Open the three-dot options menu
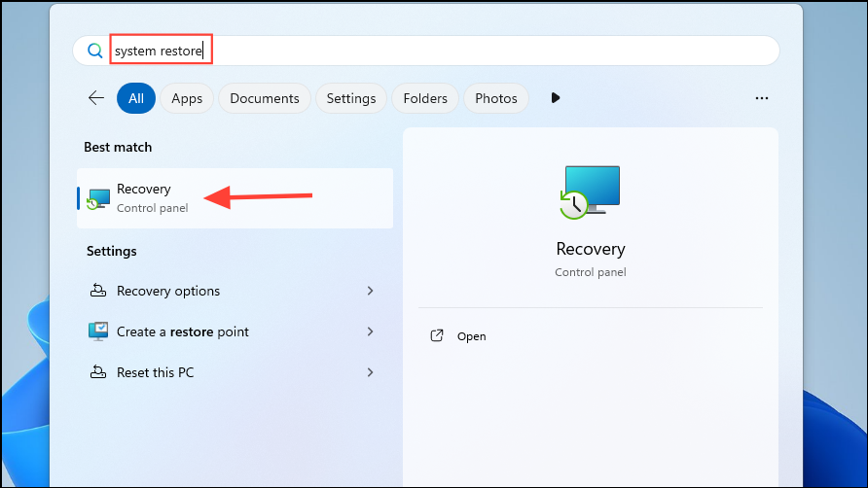 (x=762, y=98)
